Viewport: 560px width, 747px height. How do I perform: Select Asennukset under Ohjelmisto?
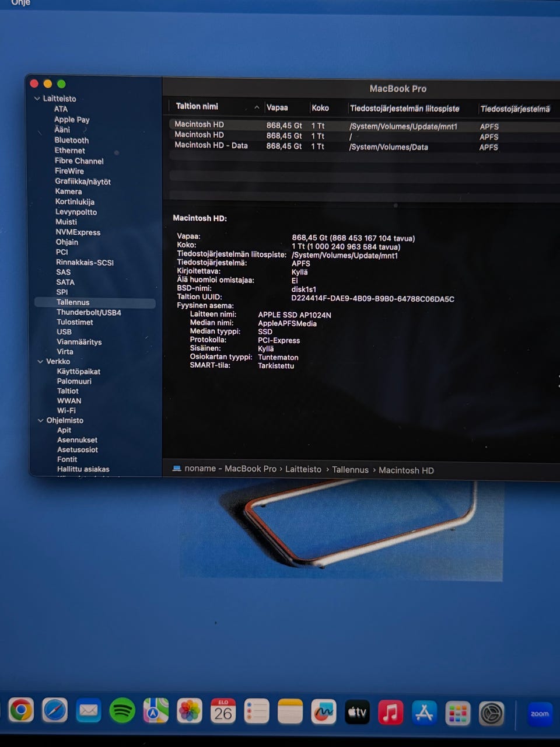[x=77, y=440]
